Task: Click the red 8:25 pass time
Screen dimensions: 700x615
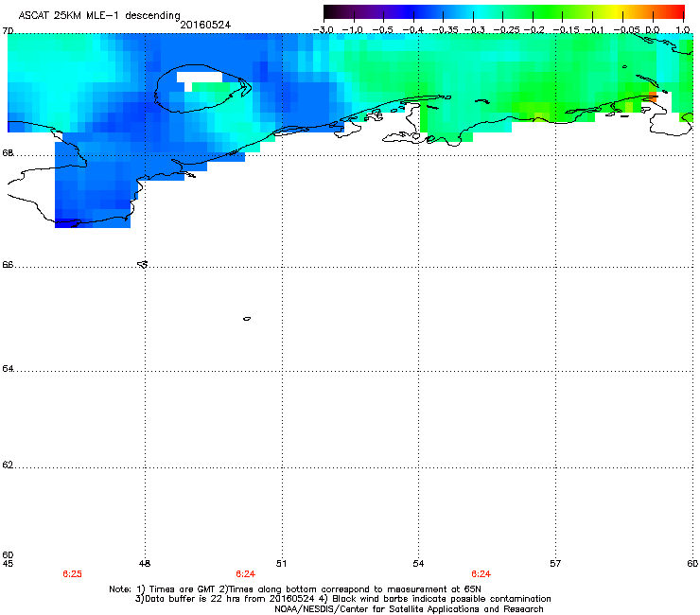Action: coord(72,574)
